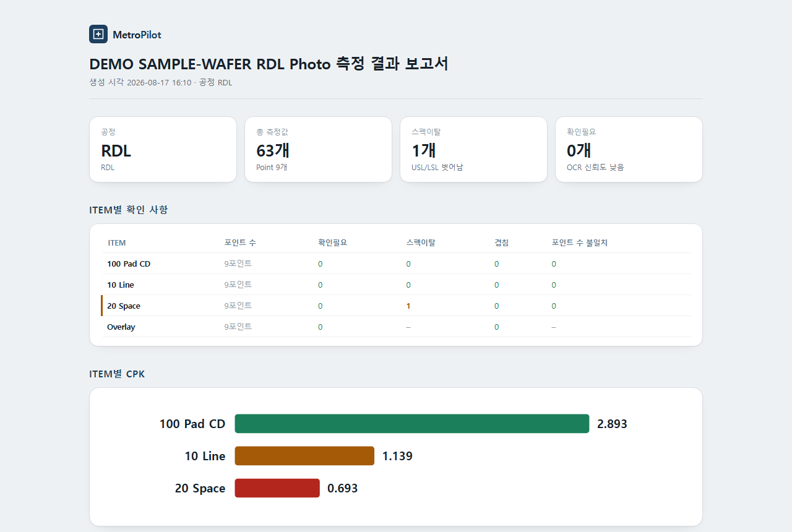Click the 스펙이탈 column header

click(421, 242)
